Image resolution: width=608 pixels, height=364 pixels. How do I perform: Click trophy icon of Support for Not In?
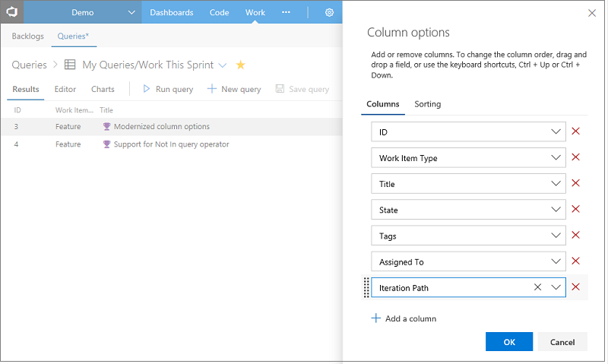pos(106,144)
